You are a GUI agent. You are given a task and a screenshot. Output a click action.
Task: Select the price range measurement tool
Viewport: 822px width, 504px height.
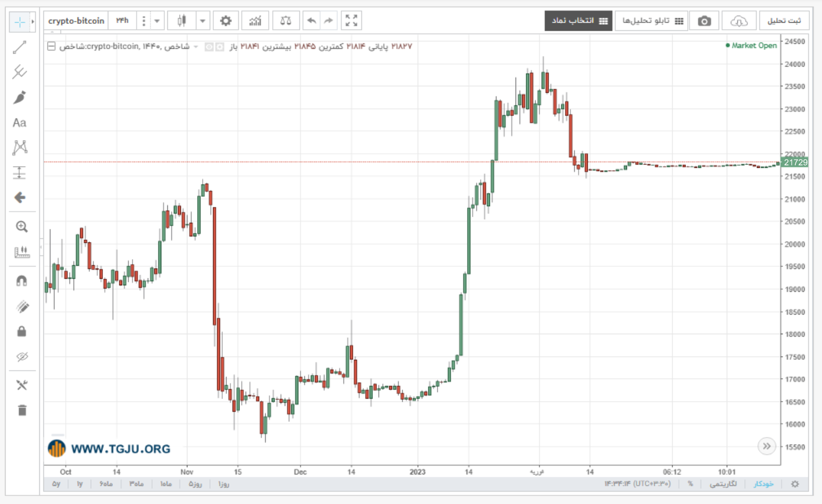pos(20,173)
